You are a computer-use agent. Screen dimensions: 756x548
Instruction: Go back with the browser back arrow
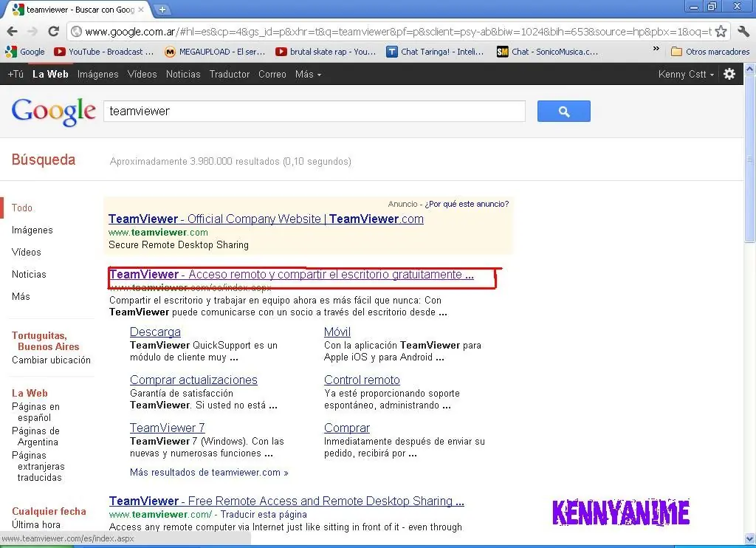point(12,31)
